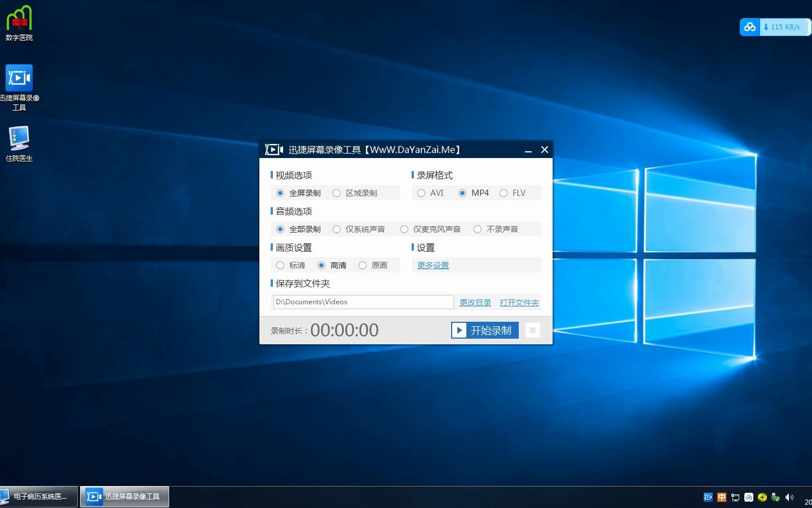Image resolution: width=812 pixels, height=508 pixels.
Task: Click the 录屏格式 section heading
Action: [x=435, y=176]
